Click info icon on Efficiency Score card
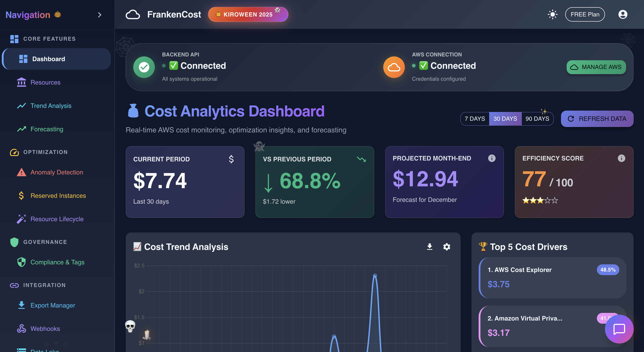The width and height of the screenshot is (644, 352). [621, 158]
